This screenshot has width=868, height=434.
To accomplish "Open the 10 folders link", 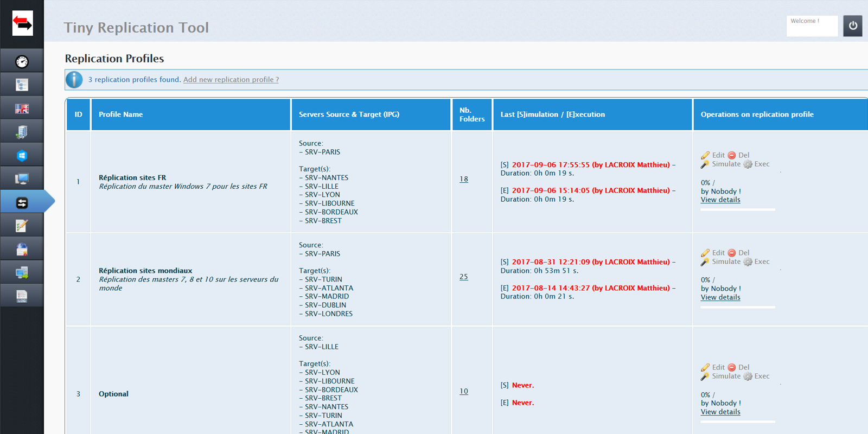I will pyautogui.click(x=464, y=391).
